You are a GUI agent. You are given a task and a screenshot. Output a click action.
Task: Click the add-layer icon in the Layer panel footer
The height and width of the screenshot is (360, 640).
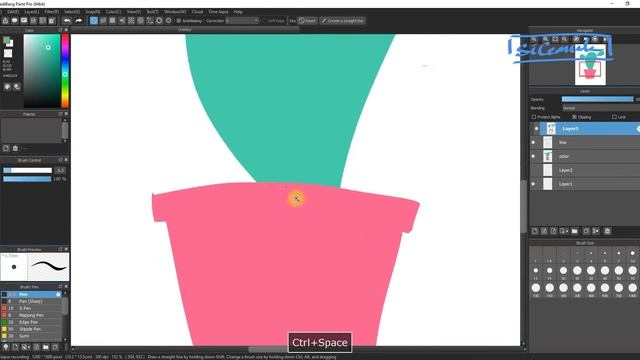pyautogui.click(x=535, y=231)
